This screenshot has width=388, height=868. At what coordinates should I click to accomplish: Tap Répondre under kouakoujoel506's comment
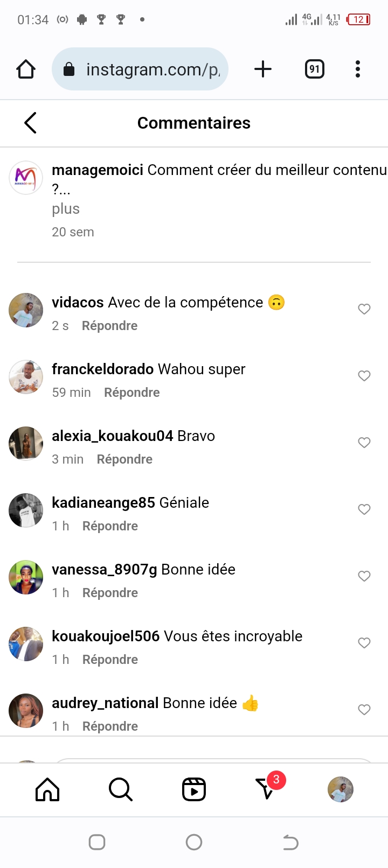pos(110,660)
